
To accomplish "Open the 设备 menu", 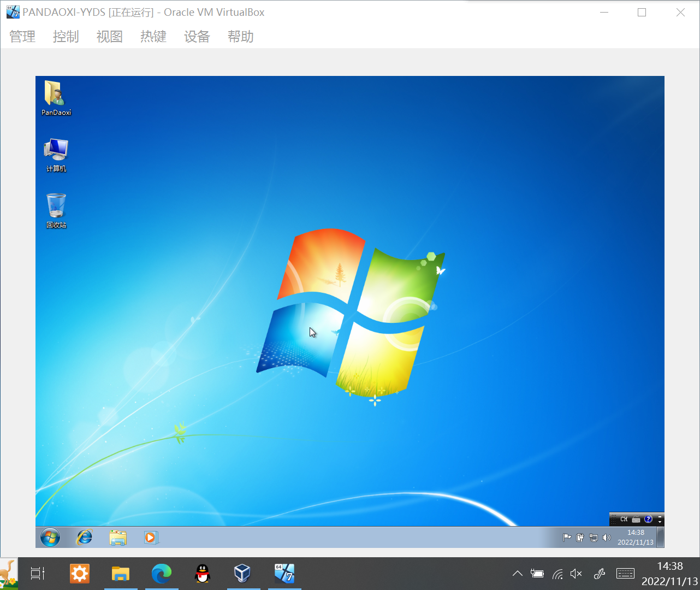I will 197,37.
